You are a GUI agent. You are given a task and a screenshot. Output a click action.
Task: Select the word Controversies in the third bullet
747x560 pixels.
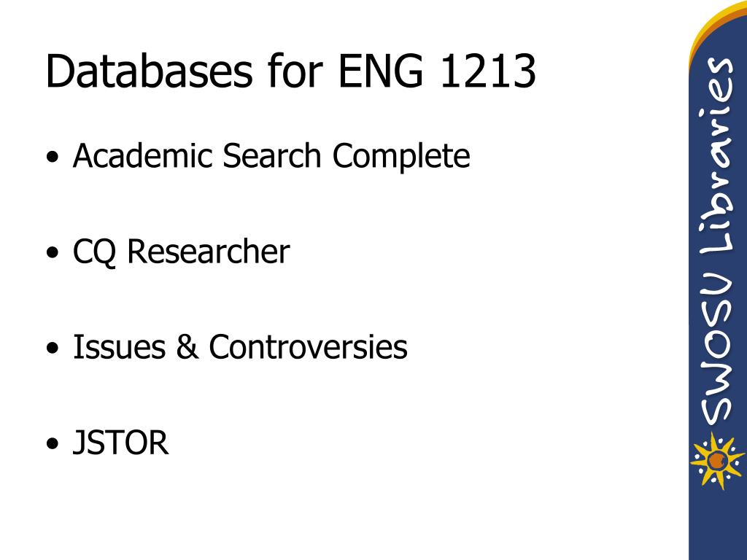309,346
